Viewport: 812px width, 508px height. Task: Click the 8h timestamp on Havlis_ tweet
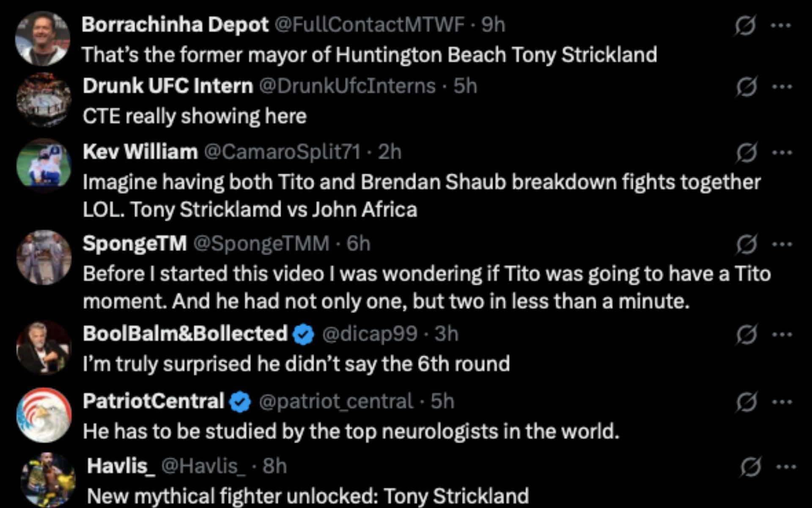pyautogui.click(x=274, y=466)
